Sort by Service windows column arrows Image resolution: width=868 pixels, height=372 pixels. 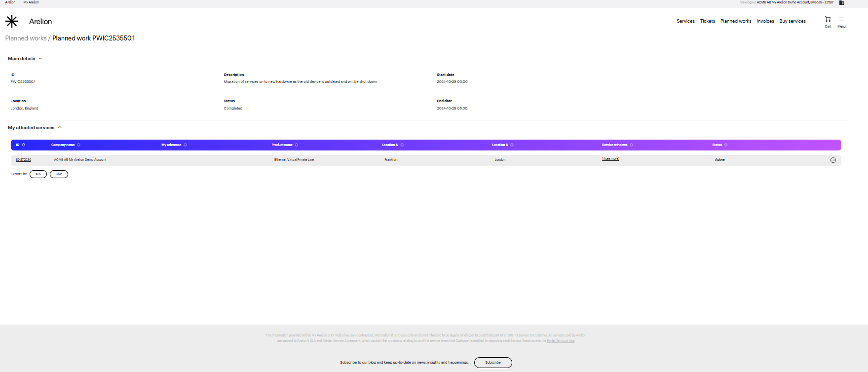click(631, 145)
